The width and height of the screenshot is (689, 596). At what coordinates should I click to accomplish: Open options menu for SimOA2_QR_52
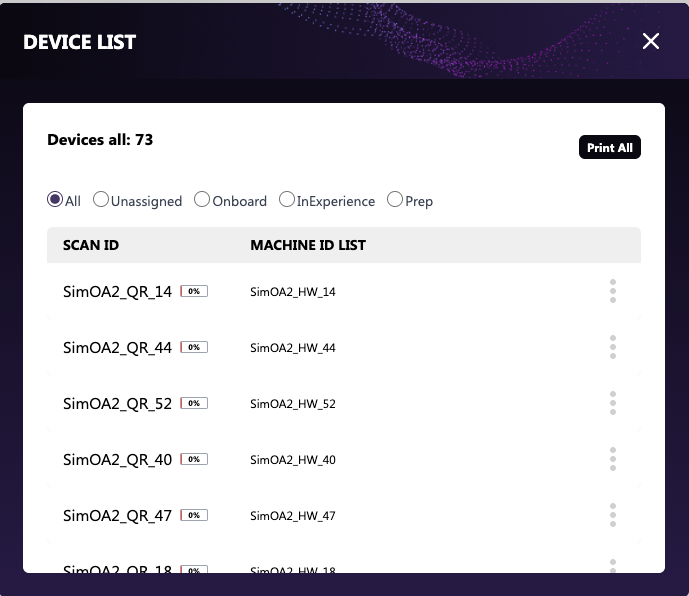tap(612, 403)
